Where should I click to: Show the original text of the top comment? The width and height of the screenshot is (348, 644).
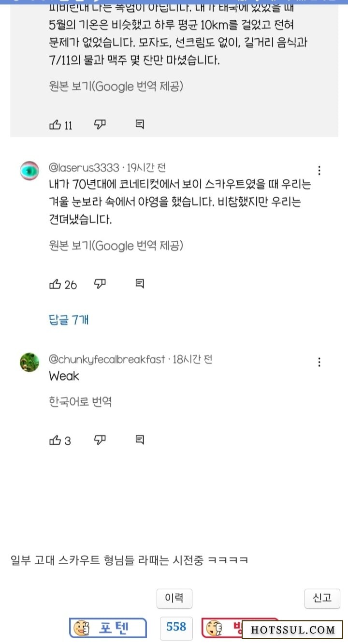click(116, 87)
